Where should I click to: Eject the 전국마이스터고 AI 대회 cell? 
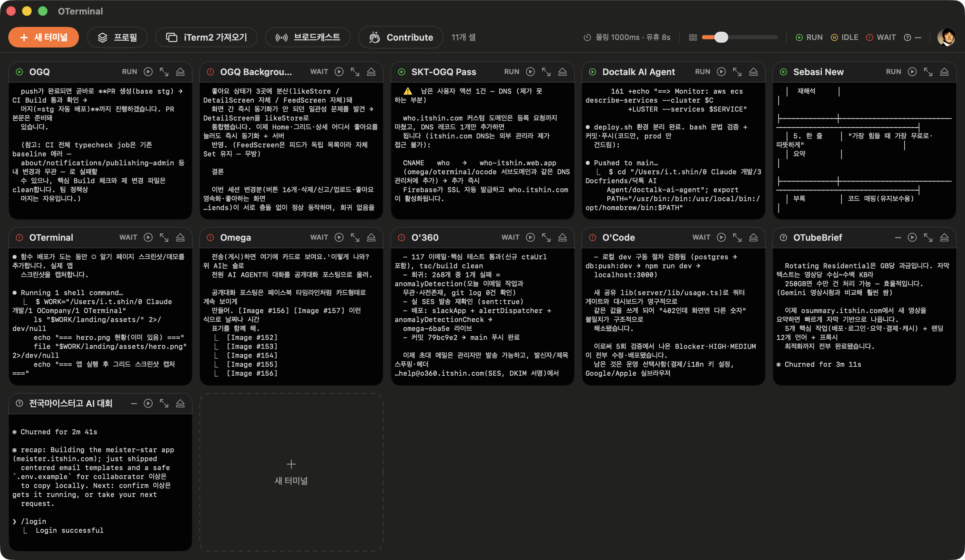click(180, 403)
